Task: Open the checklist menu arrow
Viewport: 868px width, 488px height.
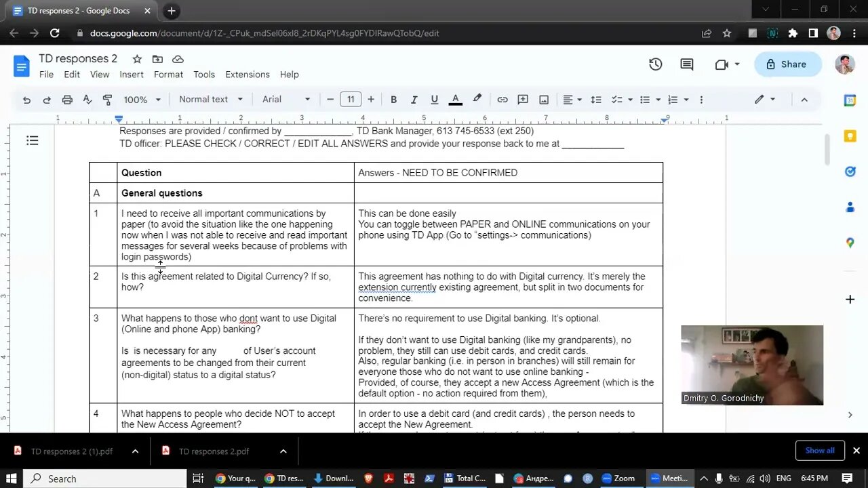Action: (630, 100)
